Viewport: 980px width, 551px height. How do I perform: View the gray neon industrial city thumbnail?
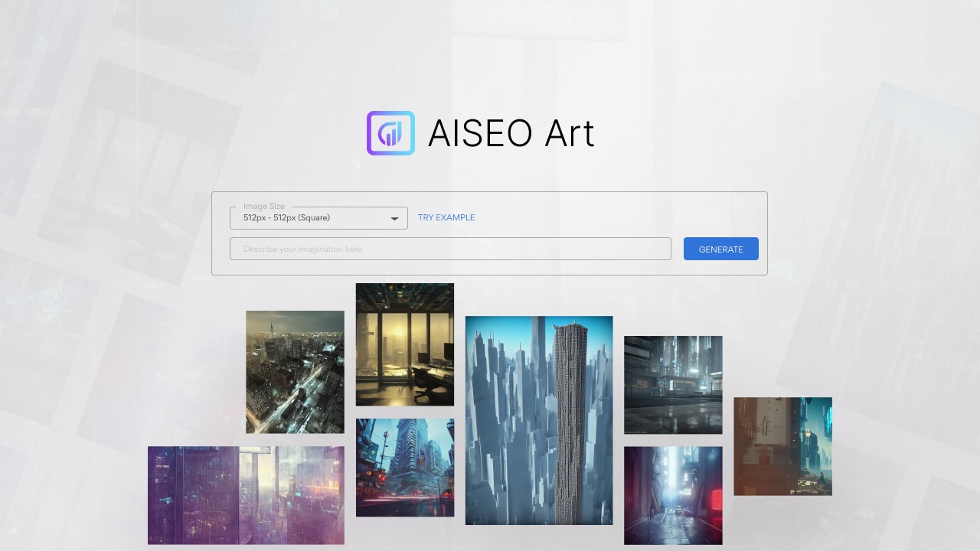coord(673,385)
